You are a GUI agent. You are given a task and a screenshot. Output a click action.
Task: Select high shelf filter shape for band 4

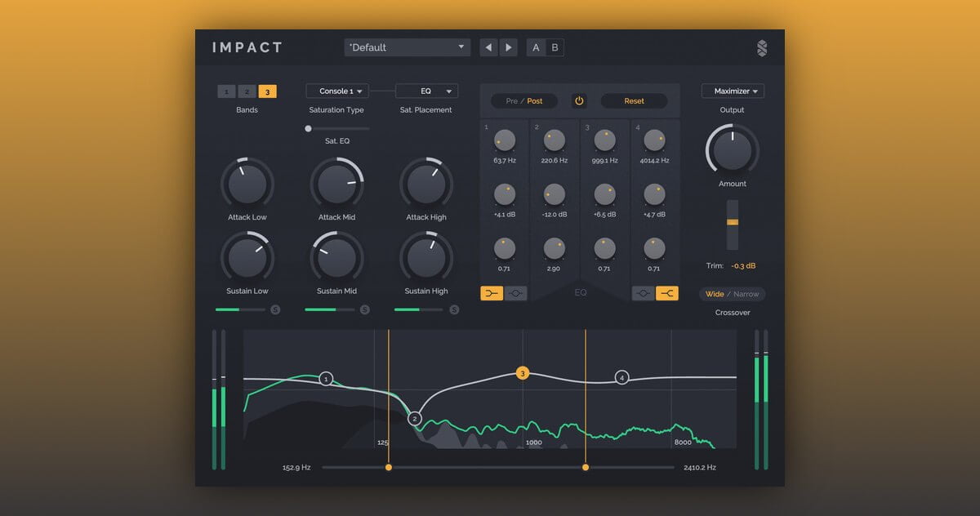click(667, 294)
